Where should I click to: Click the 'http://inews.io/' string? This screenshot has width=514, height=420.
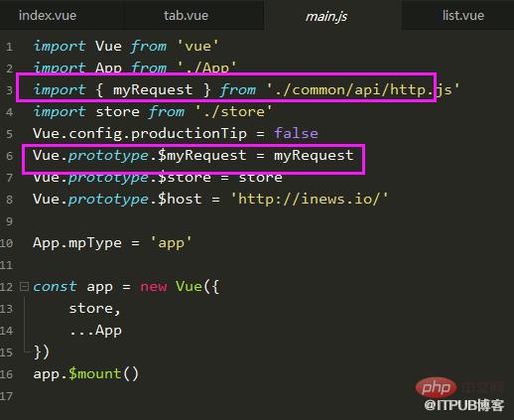[x=309, y=199]
